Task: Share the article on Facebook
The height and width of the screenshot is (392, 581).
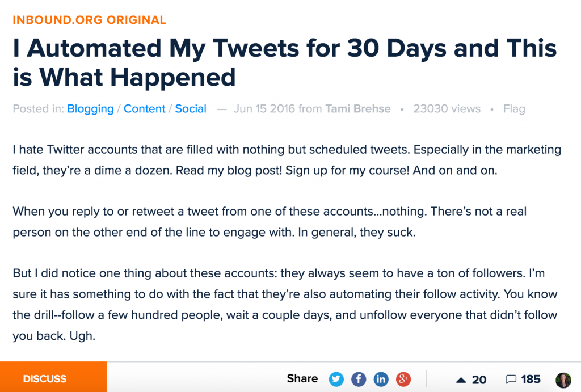Action: 359,379
